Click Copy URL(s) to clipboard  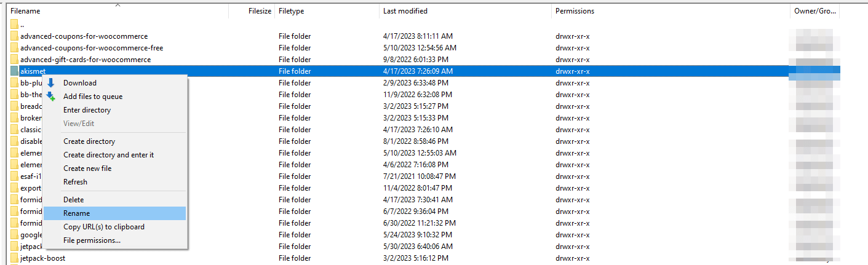point(104,227)
